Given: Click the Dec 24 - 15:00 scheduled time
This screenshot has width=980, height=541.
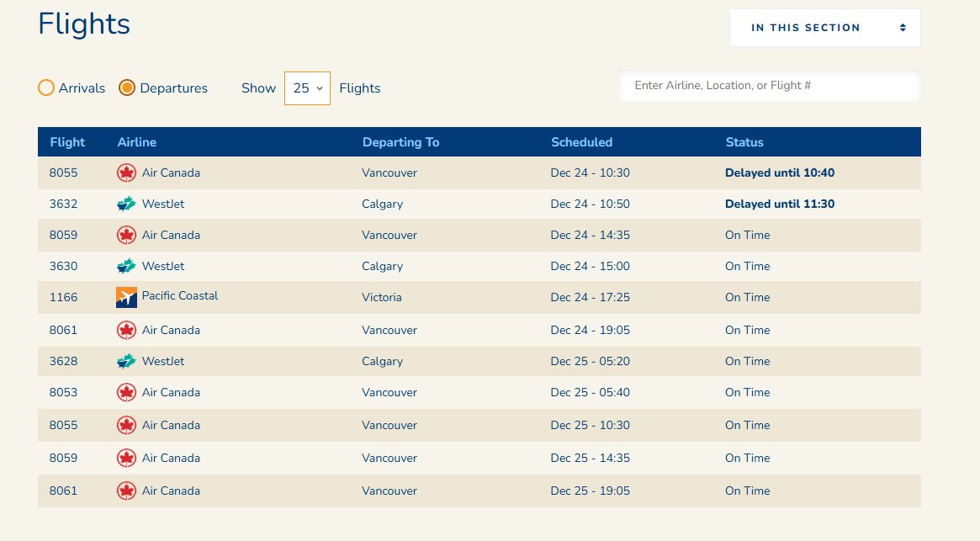Looking at the screenshot, I should pyautogui.click(x=590, y=267).
